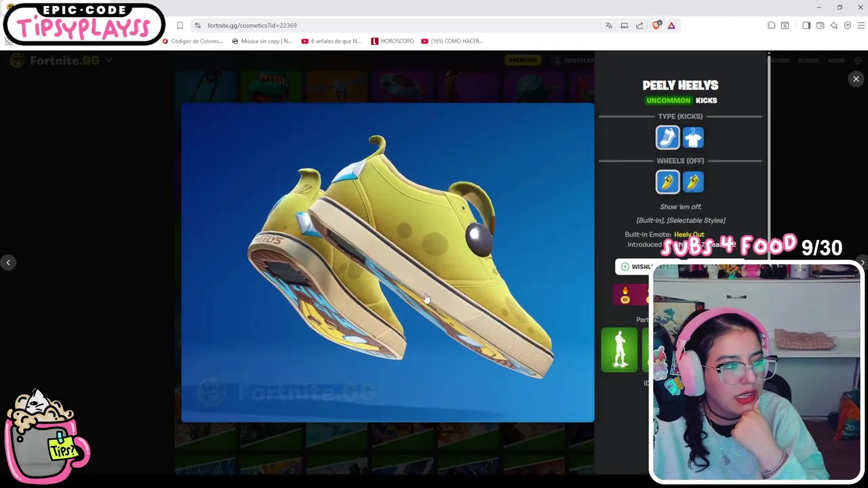Open the translate page icon
This screenshot has height=488, width=868.
609,25
